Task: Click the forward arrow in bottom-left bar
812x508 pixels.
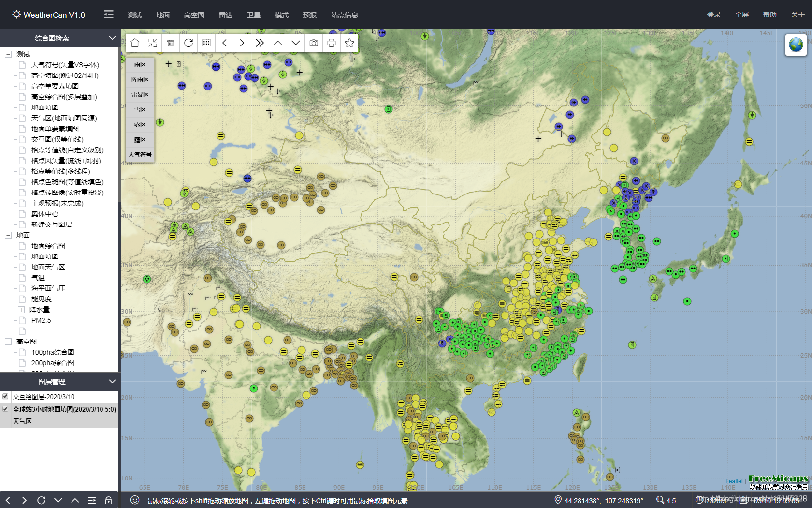Action: click(24, 500)
